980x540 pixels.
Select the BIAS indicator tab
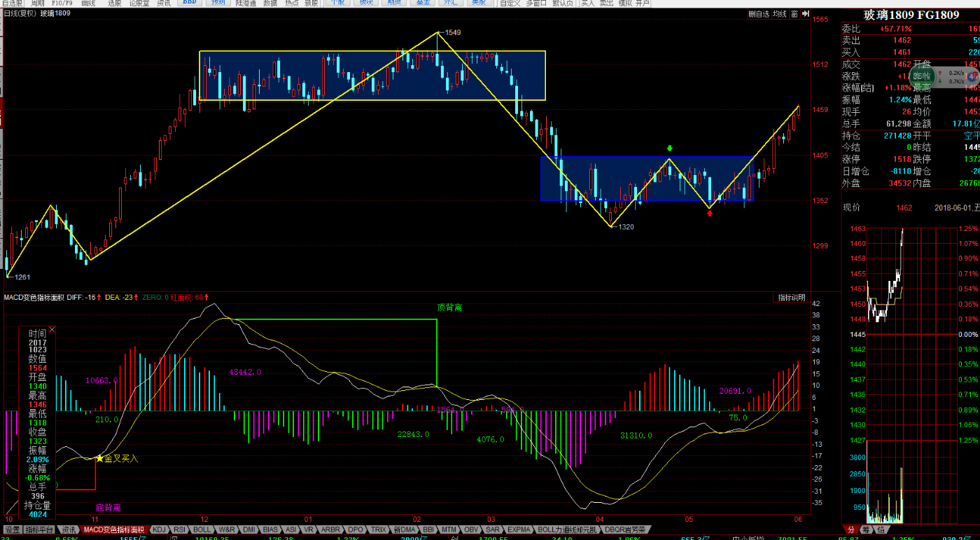coord(270,529)
